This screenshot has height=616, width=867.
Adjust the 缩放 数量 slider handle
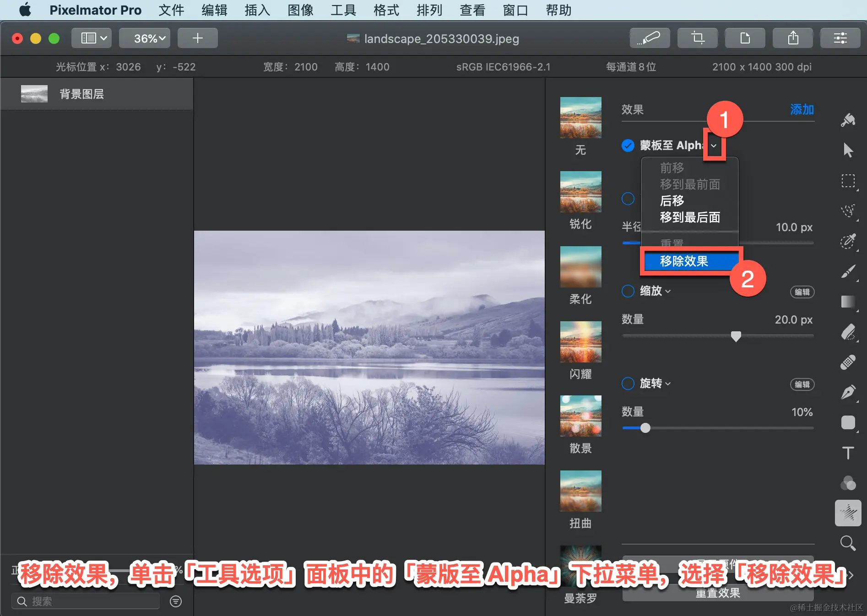tap(736, 337)
